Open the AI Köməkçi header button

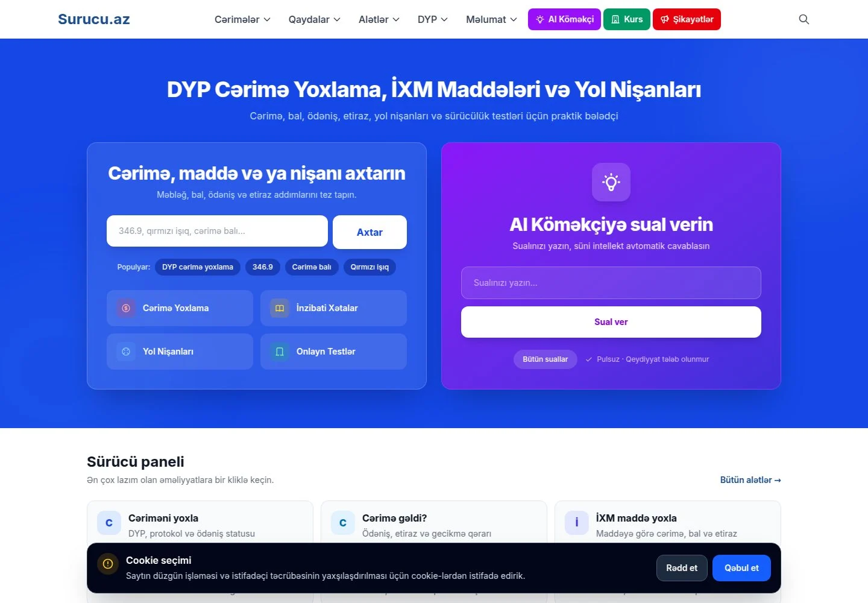(x=564, y=19)
